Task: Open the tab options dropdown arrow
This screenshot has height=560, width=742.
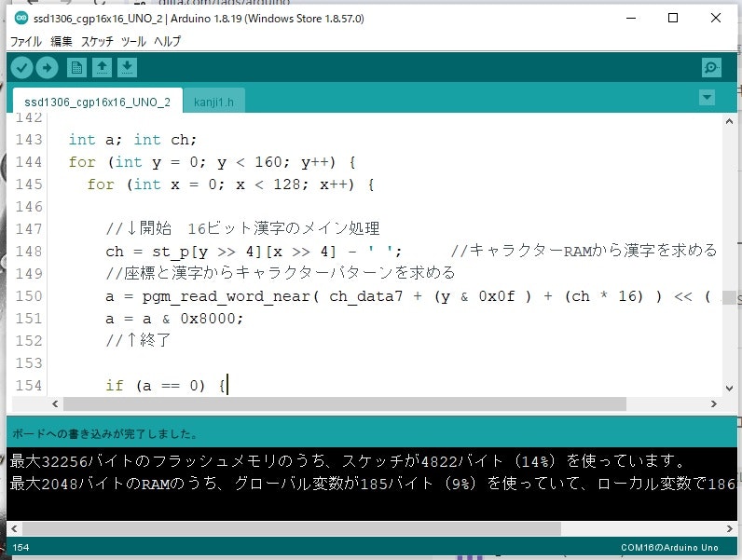Action: (x=707, y=98)
